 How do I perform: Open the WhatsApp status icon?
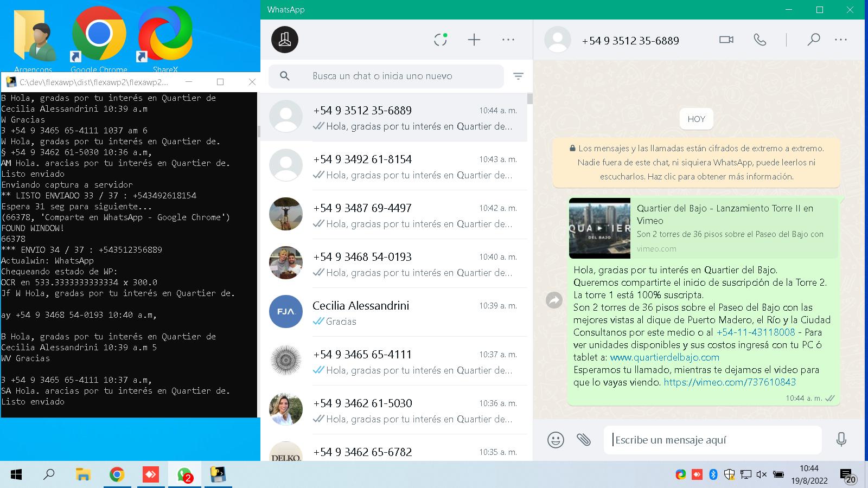[441, 40]
